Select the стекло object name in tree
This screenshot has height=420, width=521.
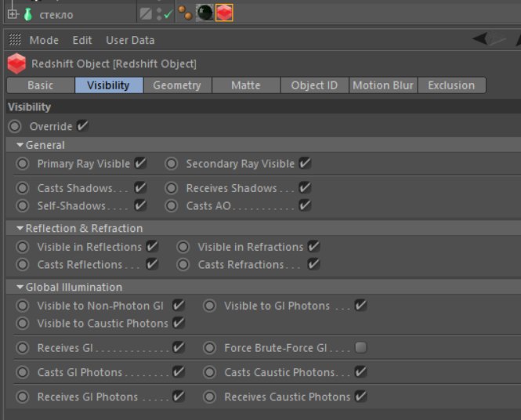pyautogui.click(x=56, y=15)
